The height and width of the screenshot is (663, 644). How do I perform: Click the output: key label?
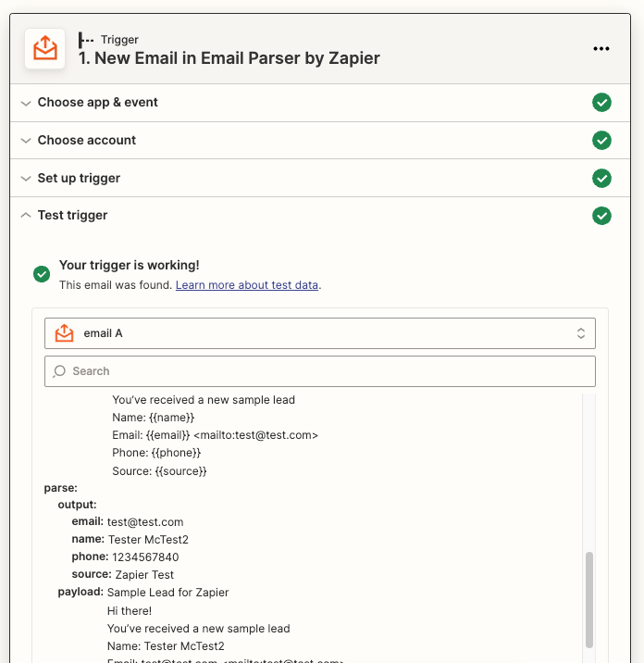tap(78, 505)
